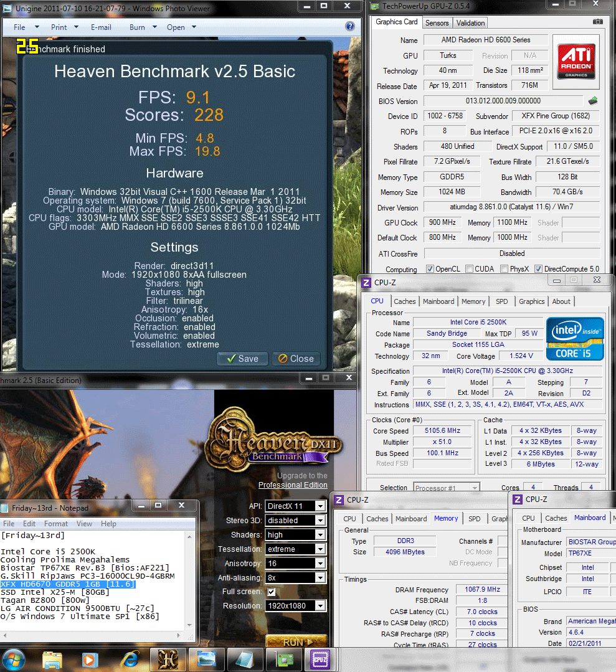
Task: Click the RUN button in Heaven launcher
Action: (296, 641)
